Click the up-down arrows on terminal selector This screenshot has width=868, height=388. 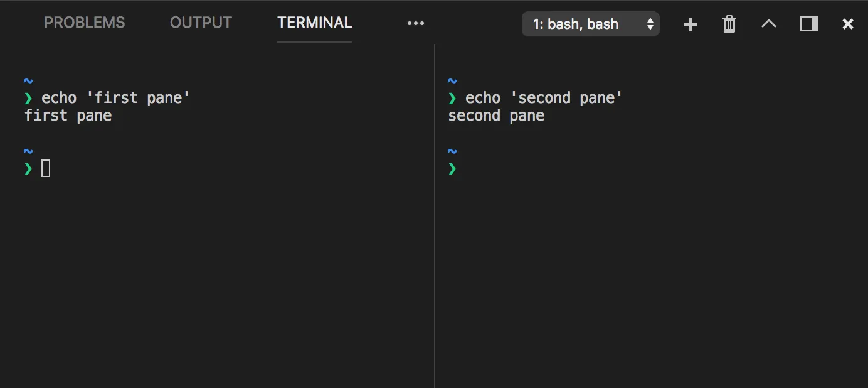650,24
